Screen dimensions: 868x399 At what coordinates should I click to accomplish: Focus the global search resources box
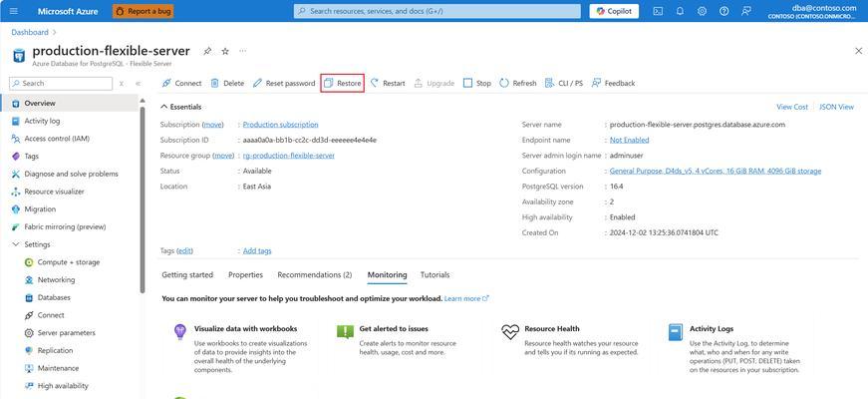tap(437, 11)
